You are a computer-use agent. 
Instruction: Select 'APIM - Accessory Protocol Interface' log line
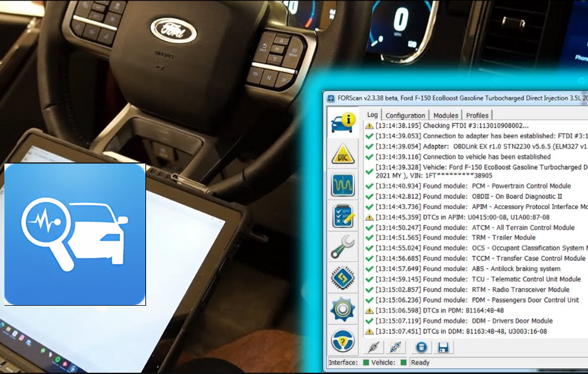click(x=482, y=207)
